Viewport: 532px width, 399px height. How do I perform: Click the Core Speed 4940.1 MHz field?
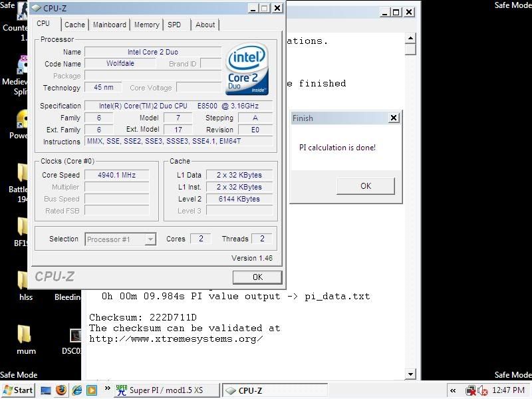tap(117, 175)
